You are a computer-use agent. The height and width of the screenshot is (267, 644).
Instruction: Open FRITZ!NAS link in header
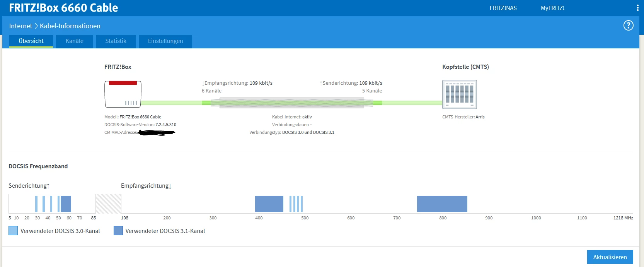(x=503, y=8)
